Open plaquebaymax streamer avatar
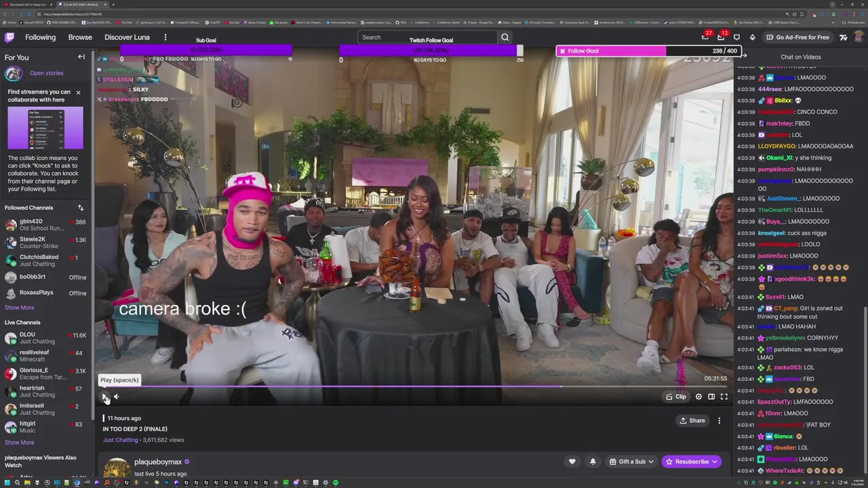Image resolution: width=868 pixels, height=488 pixels. tap(117, 469)
